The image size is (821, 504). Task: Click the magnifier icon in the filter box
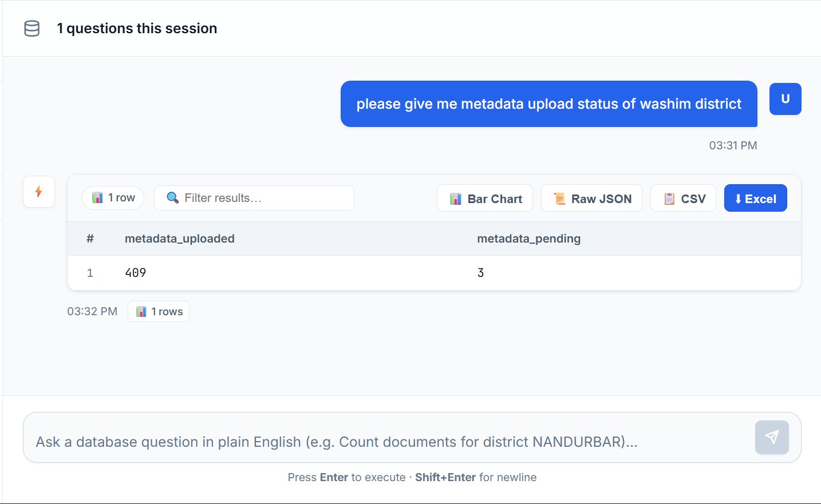[172, 198]
